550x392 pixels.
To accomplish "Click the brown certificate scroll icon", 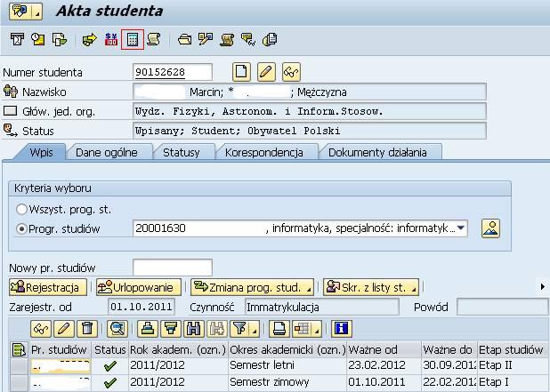I will pyautogui.click(x=227, y=39).
